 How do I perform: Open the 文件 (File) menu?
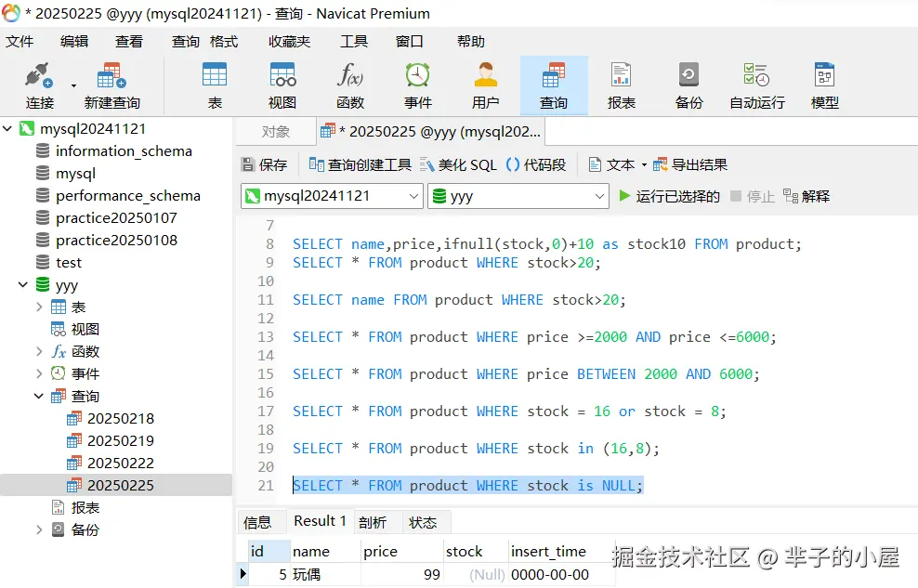click(20, 42)
